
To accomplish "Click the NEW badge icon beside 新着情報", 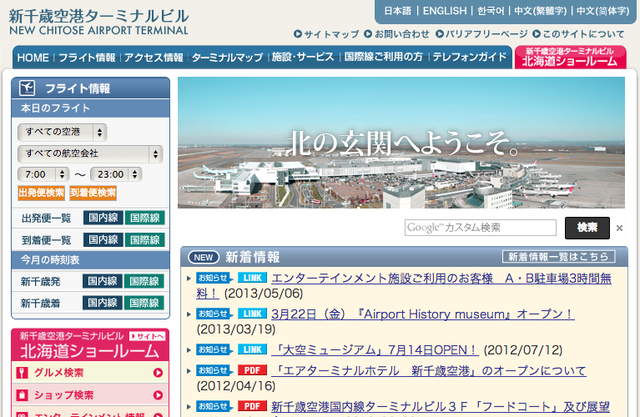I will pyautogui.click(x=203, y=257).
